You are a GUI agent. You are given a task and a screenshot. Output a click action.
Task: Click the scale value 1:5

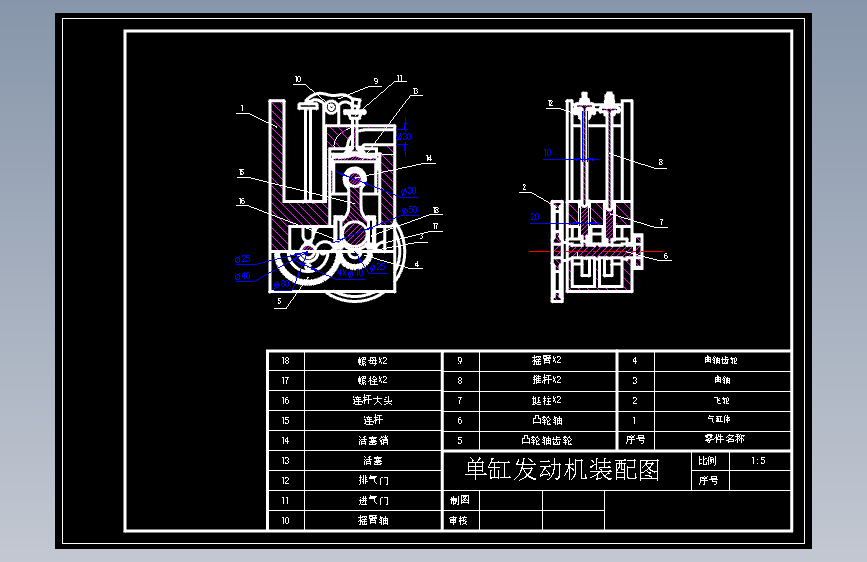tap(758, 461)
